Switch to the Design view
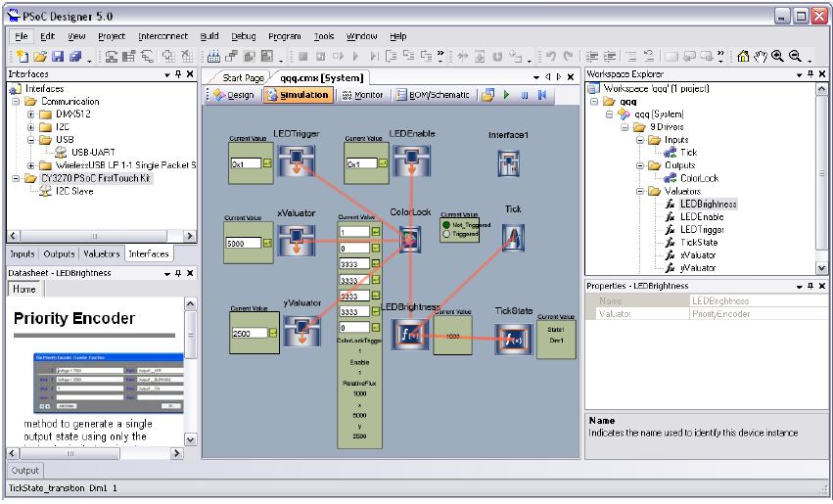833x504 pixels. tap(234, 95)
